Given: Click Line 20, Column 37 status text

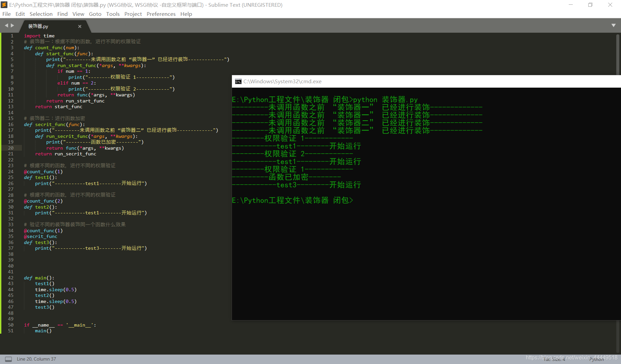Looking at the screenshot, I should 36,359.
